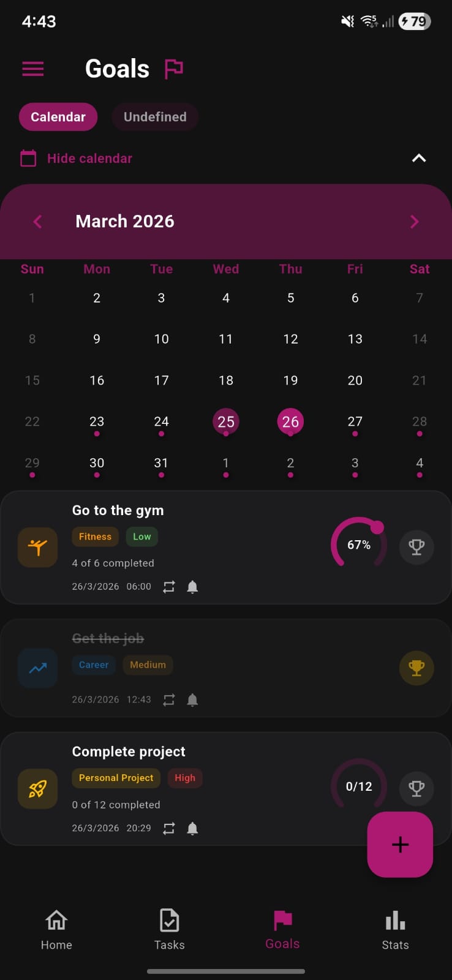This screenshot has width=452, height=980.
Task: Mark Go to the gym as achieved via trophy
Action: pos(416,546)
